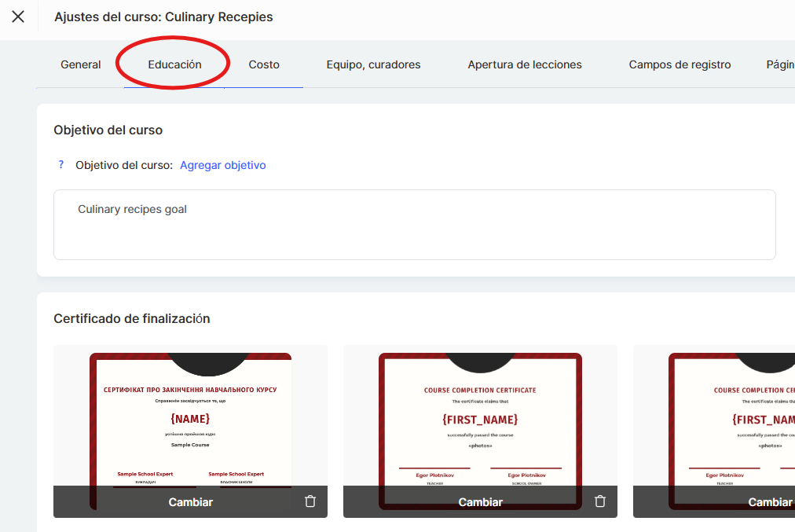This screenshot has width=795, height=532.
Task: Open the partially visible Págin tab
Action: pyautogui.click(x=779, y=64)
